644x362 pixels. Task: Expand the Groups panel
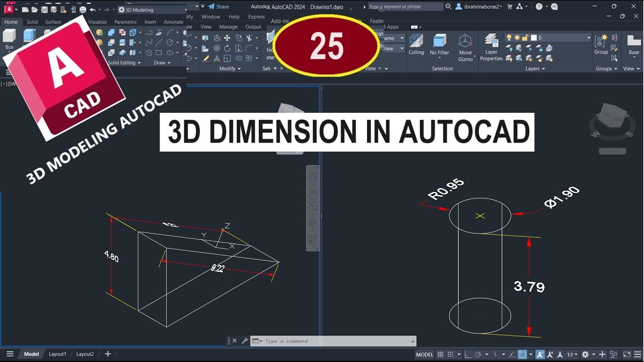pos(607,68)
